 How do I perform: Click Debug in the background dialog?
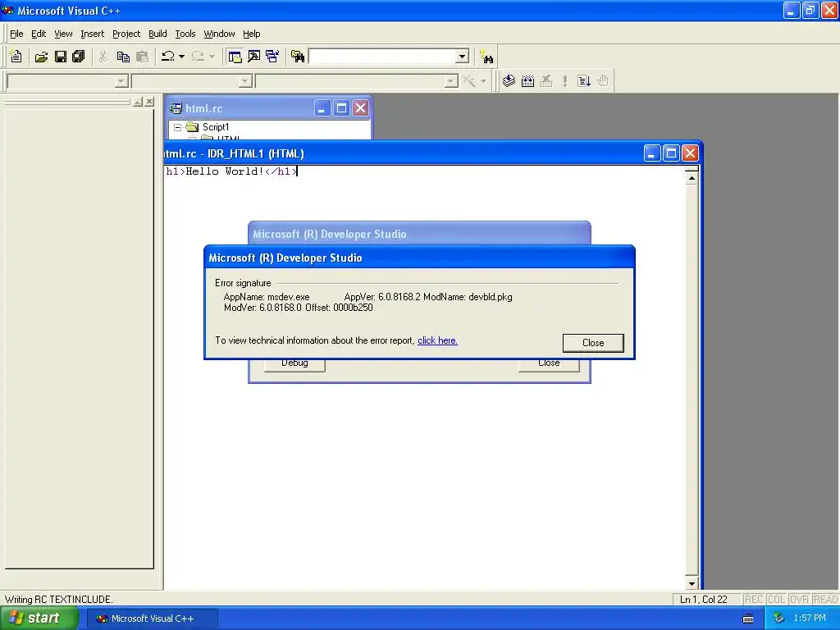click(294, 364)
